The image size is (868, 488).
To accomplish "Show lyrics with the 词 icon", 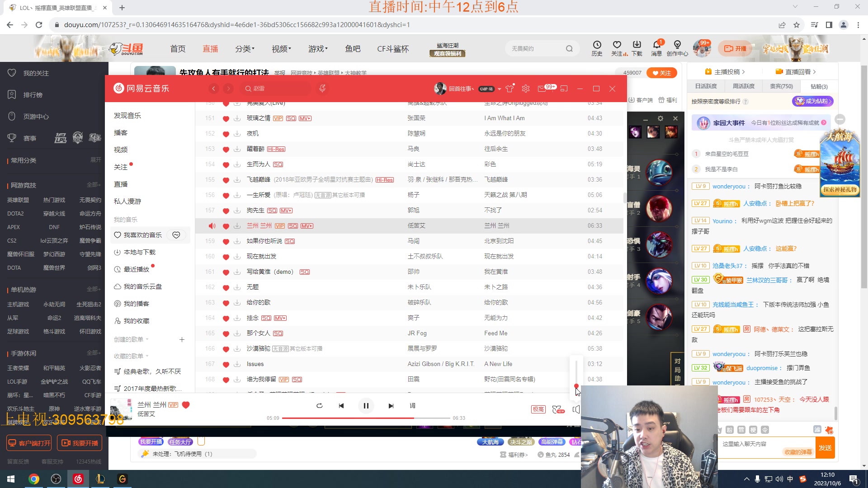I will 412,406.
